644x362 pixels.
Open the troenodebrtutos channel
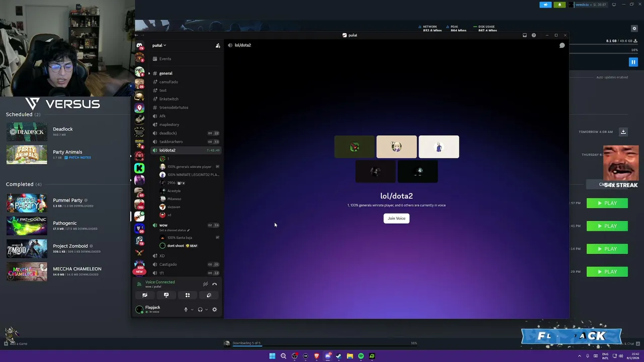pyautogui.click(x=186, y=108)
